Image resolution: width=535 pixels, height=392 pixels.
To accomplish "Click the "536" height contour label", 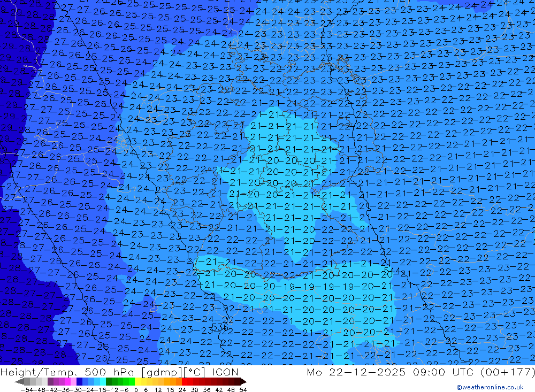I will point(220,327).
